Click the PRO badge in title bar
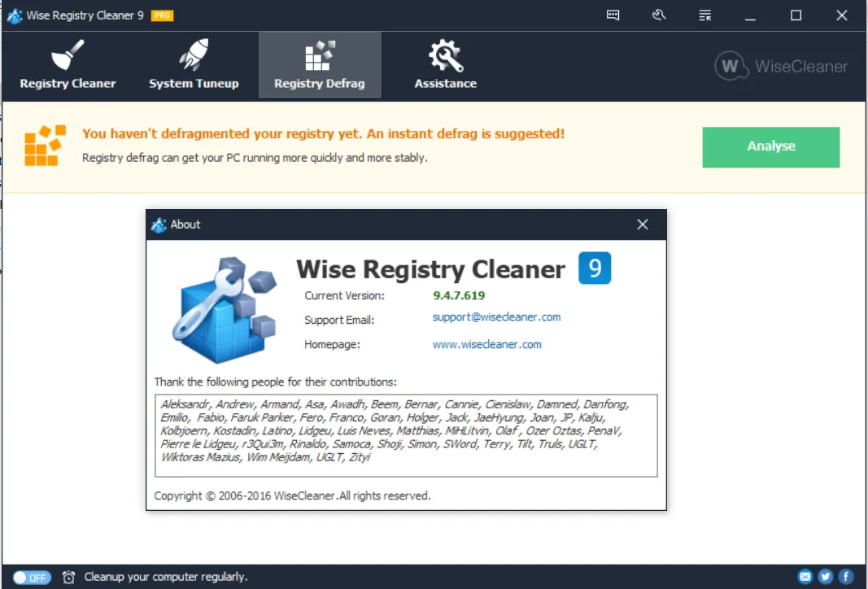 click(162, 15)
